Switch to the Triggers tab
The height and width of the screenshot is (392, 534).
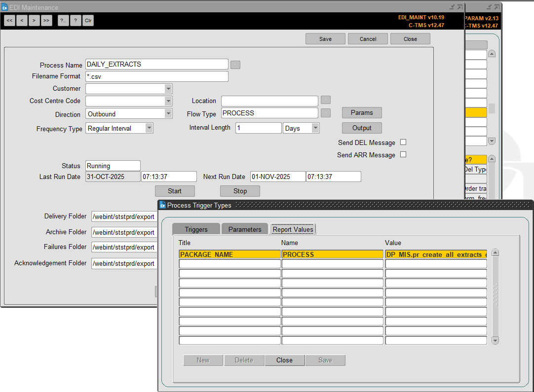pos(196,229)
